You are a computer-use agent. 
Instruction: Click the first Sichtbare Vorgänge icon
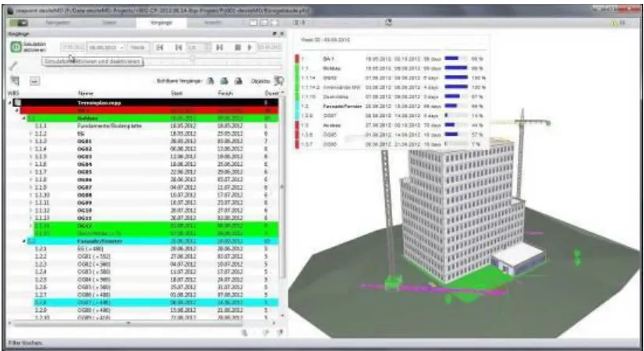pyautogui.click(x=211, y=81)
